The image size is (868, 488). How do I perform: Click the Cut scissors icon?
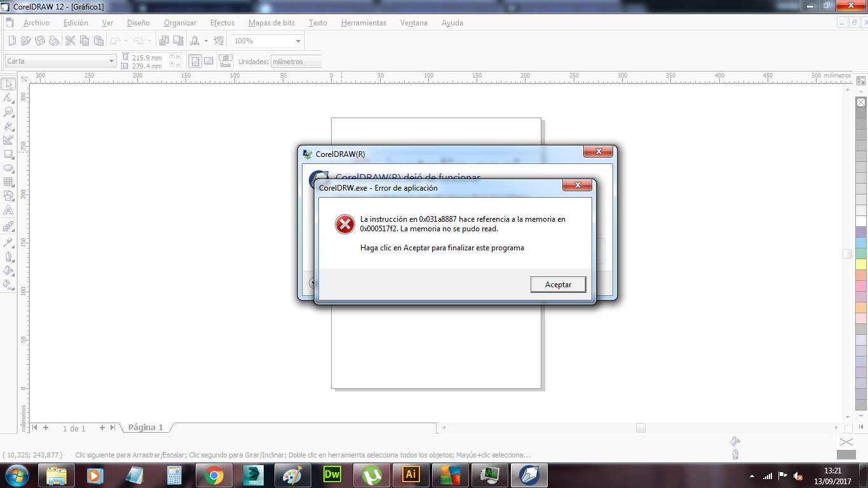[71, 41]
